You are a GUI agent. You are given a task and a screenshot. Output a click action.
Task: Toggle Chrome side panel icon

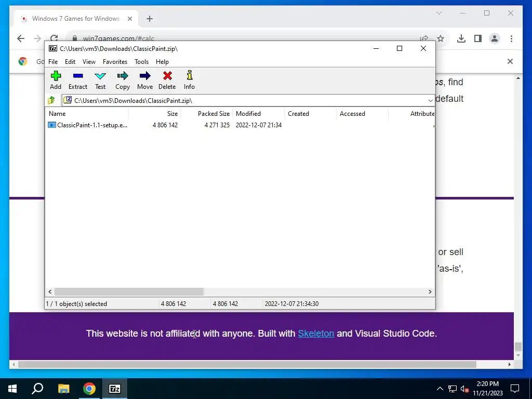478,38
